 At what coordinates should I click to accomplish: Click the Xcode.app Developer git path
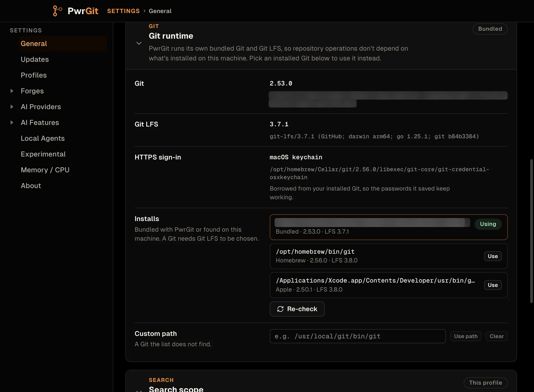(375, 280)
